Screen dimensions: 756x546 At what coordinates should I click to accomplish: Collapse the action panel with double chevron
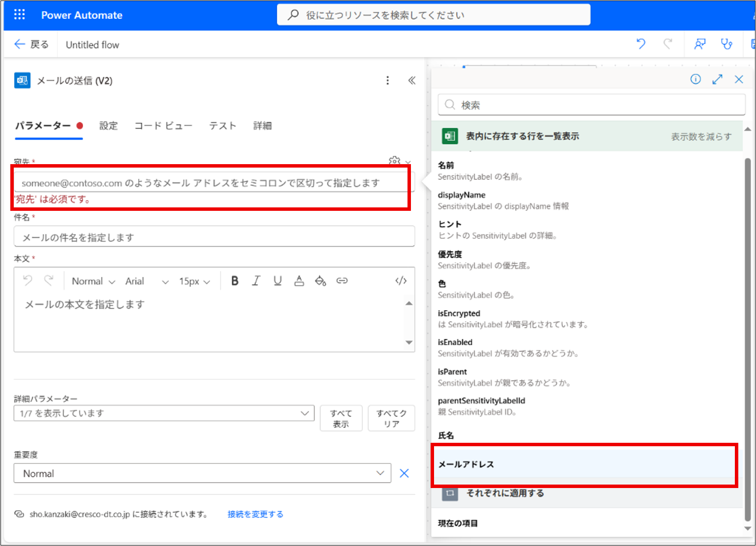coord(412,81)
